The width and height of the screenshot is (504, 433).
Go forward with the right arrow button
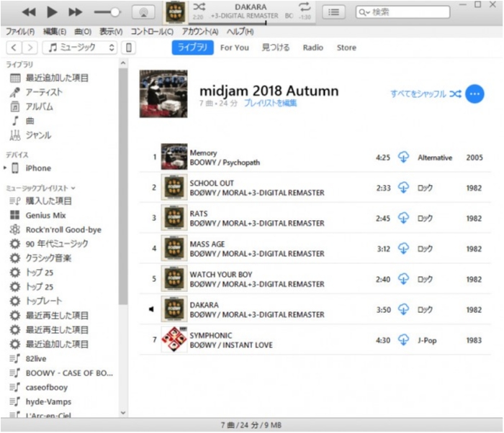pyautogui.click(x=30, y=47)
